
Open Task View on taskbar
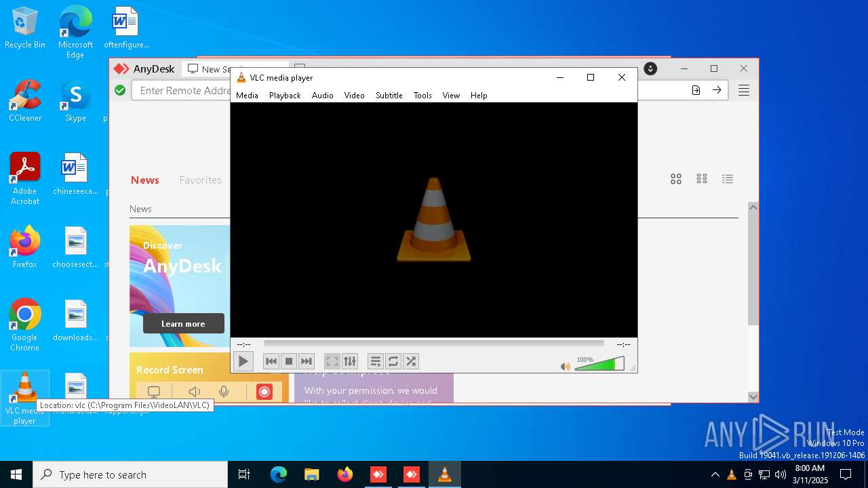click(x=244, y=474)
